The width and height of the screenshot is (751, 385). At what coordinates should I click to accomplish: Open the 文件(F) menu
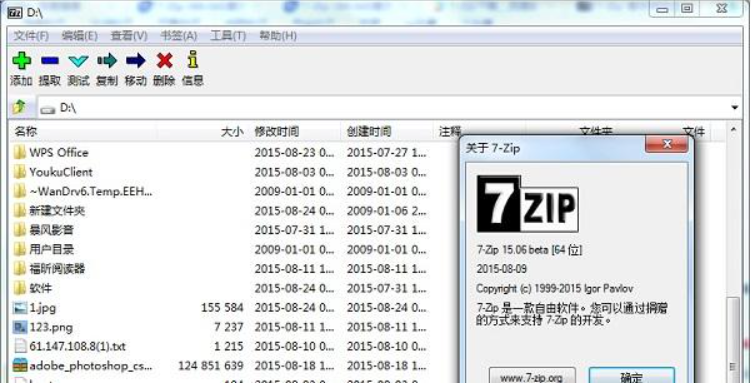coord(31,36)
